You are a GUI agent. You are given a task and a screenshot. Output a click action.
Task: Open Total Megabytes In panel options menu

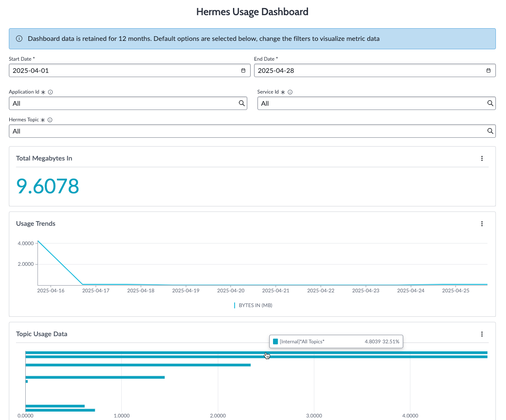(482, 158)
